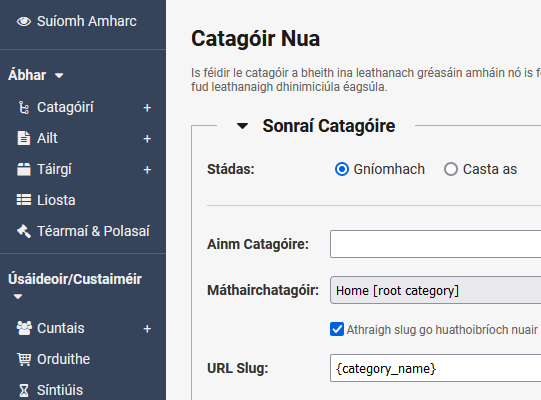The height and width of the screenshot is (400, 541).
Task: Click the Liosta list icon
Action: coord(24,200)
